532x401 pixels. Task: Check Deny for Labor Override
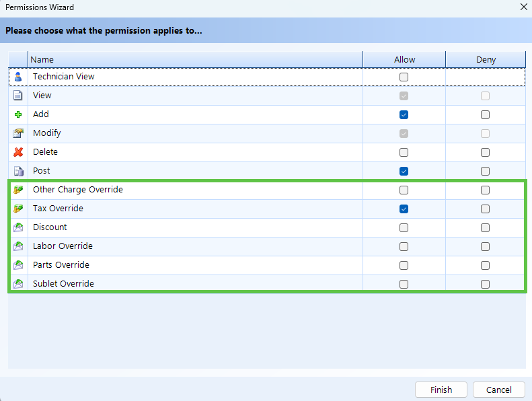coord(485,246)
